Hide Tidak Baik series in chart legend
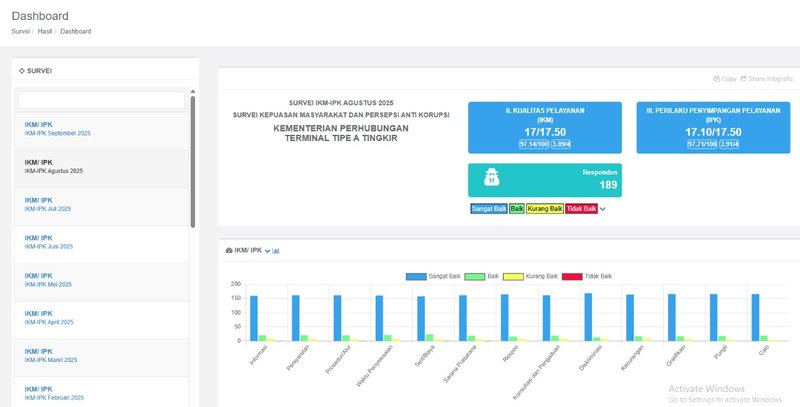The image size is (800, 407). [587, 275]
